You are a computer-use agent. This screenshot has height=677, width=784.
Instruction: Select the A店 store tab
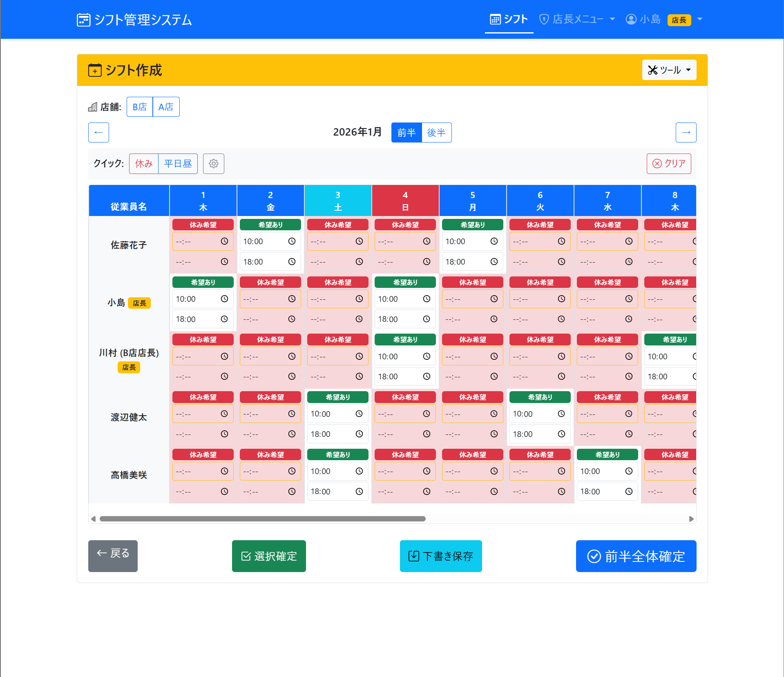(x=166, y=107)
